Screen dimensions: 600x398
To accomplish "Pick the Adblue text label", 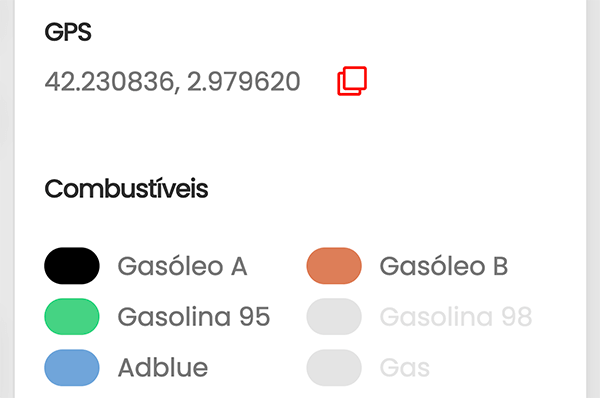I will click(163, 367).
